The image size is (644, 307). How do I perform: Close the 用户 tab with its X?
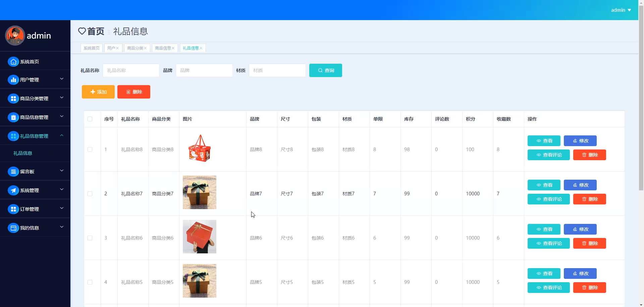(x=117, y=48)
